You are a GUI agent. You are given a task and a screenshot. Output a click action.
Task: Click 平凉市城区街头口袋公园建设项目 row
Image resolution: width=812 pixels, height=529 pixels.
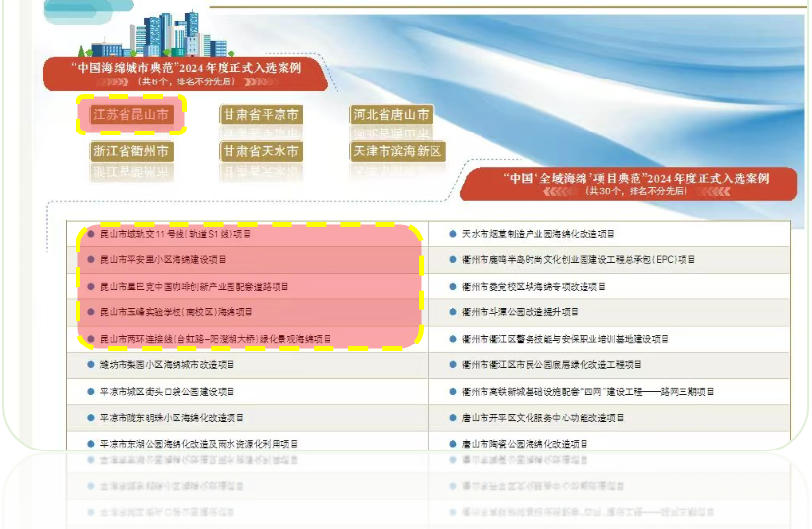[169, 391]
